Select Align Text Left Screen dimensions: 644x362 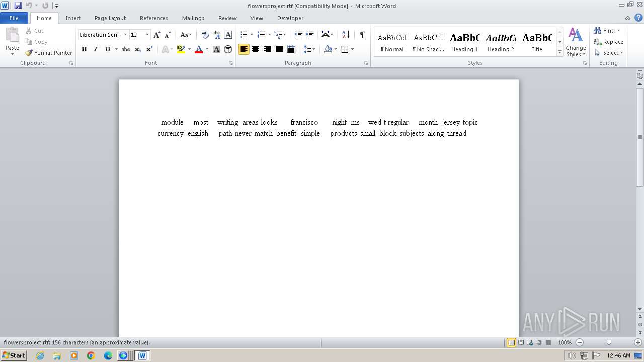pos(244,49)
